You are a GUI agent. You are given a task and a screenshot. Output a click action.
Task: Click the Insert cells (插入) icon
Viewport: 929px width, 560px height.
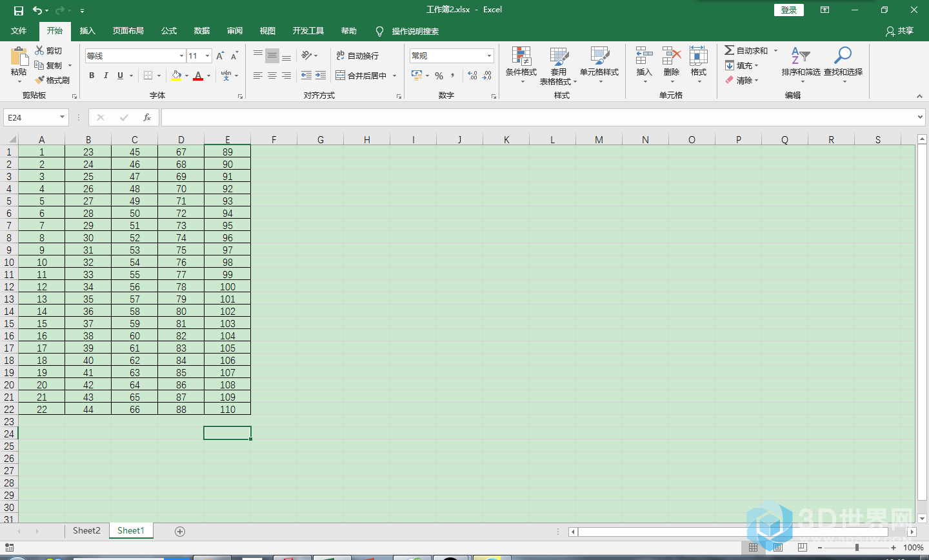coord(644,56)
